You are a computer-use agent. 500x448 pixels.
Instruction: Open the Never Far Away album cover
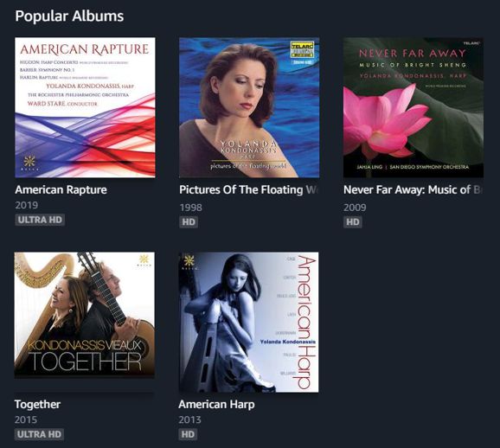[x=413, y=107]
